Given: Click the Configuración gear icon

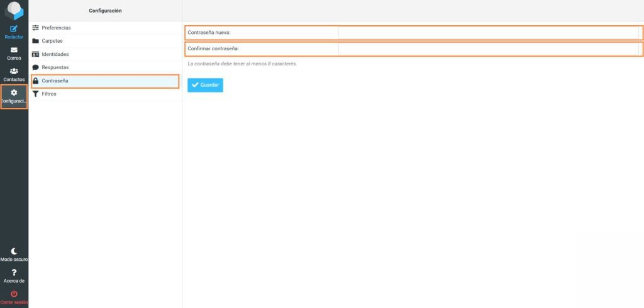Looking at the screenshot, I should (14, 93).
